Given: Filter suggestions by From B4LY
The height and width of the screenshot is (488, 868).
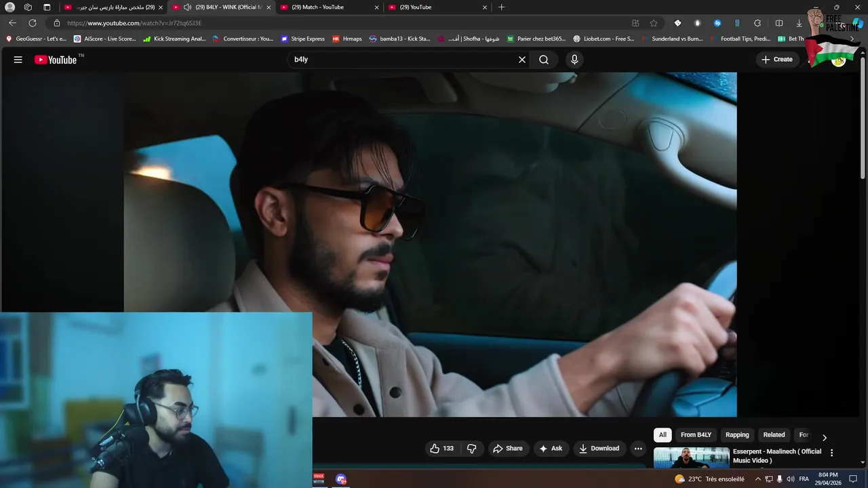Looking at the screenshot, I should point(696,434).
